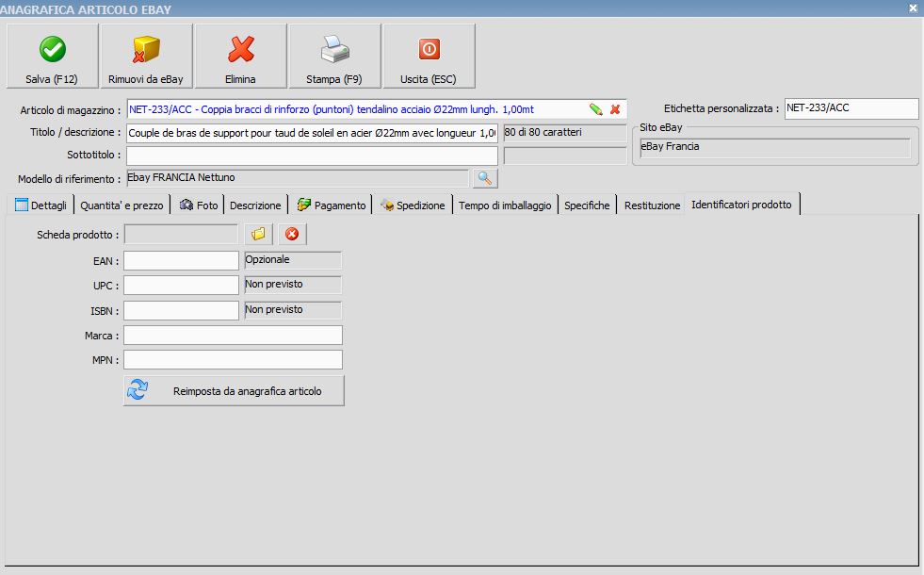The height and width of the screenshot is (575, 924).
Task: Click the pencil edit icon for Articolo di magazzino
Action: click(596, 109)
